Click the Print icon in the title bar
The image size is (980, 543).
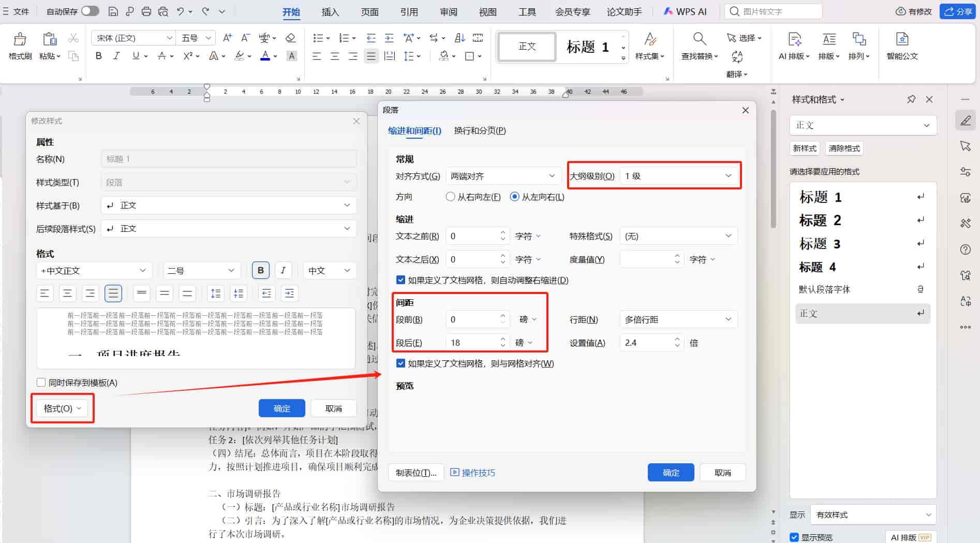[x=146, y=11]
